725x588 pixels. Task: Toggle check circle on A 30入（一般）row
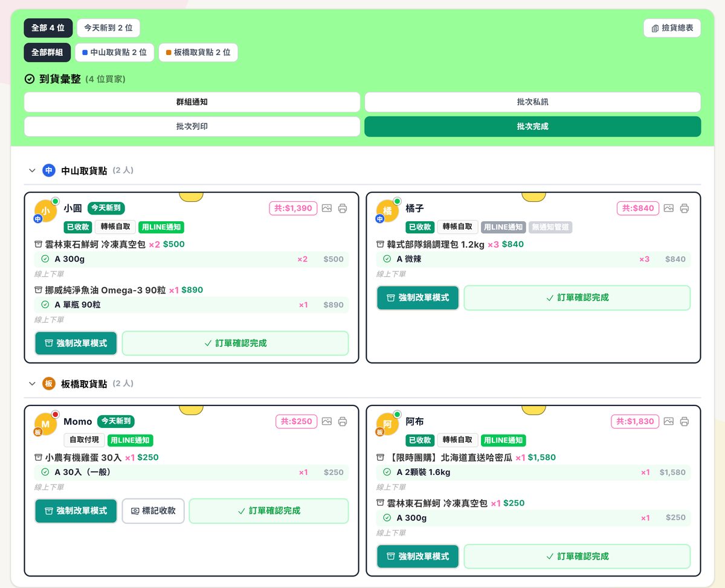(x=45, y=472)
